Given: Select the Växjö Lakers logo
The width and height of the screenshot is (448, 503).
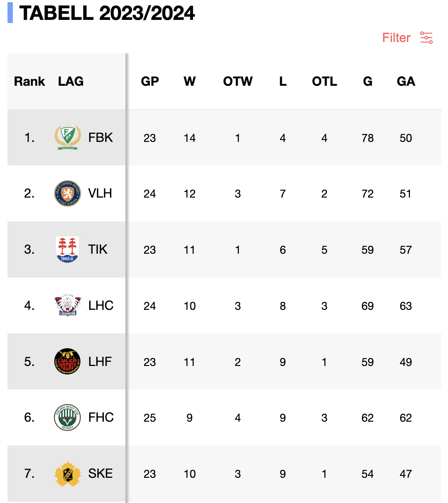Looking at the screenshot, I should pos(67,193).
